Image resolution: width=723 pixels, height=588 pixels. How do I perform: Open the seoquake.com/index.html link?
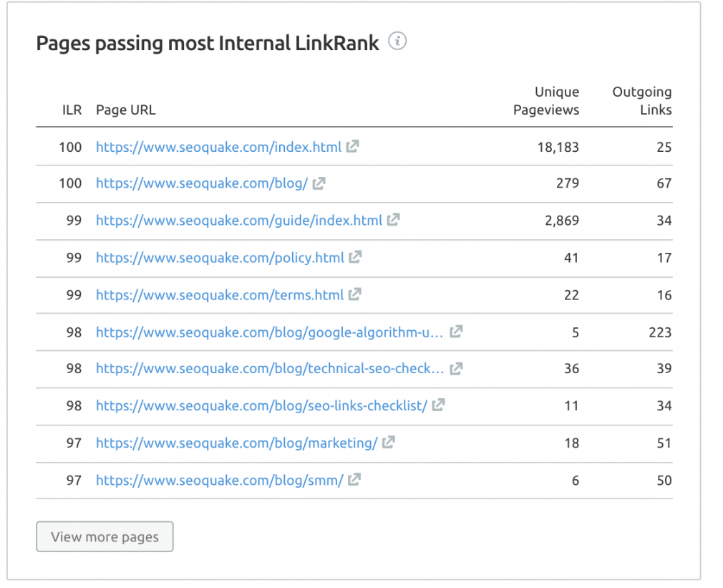218,147
